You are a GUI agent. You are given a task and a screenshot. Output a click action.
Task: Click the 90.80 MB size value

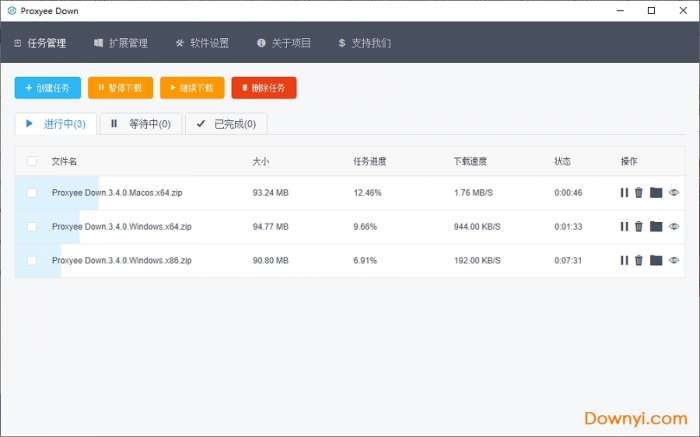coord(271,260)
